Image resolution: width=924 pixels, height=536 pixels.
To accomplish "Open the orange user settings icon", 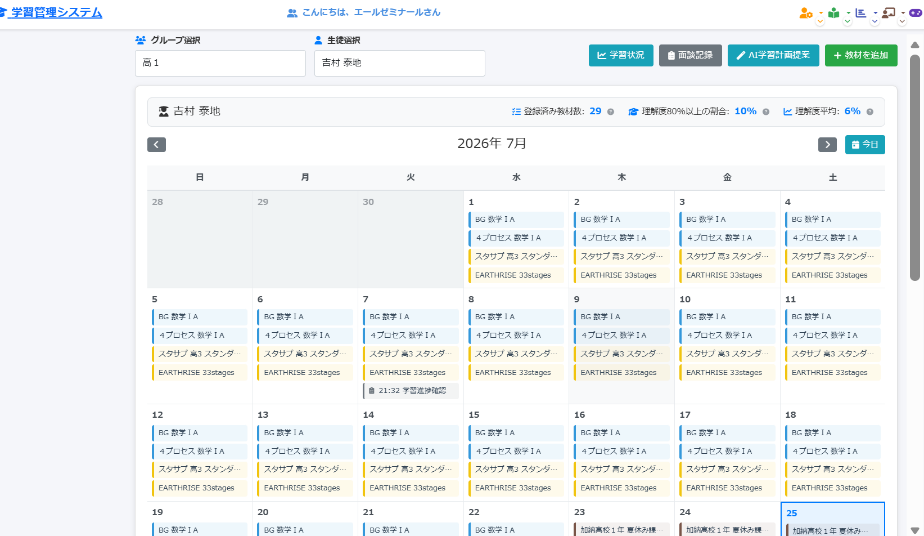I will tap(806, 13).
